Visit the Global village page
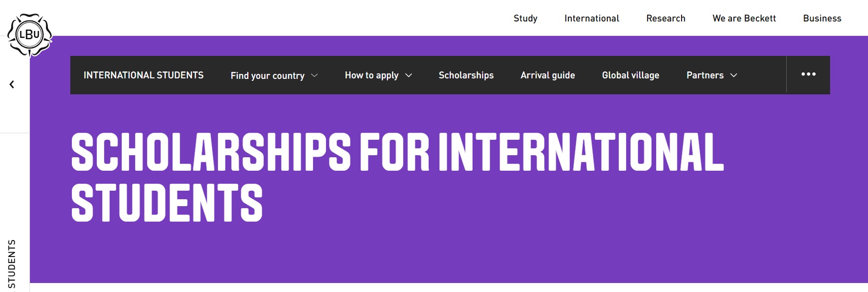 (631, 75)
